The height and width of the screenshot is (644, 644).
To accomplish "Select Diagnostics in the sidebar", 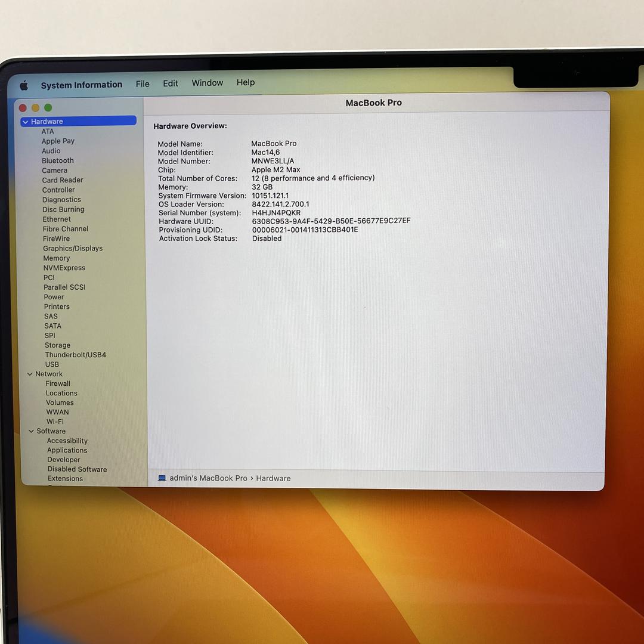I will (61, 200).
